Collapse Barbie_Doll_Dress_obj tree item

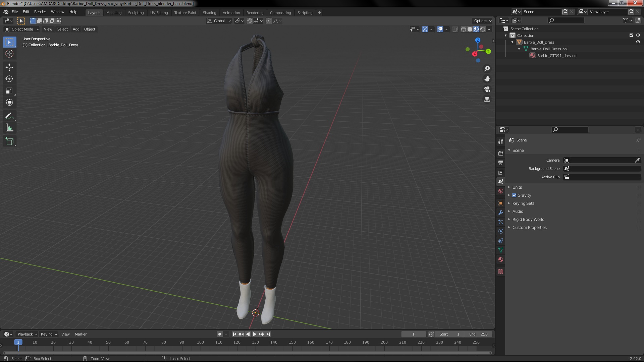click(519, 49)
